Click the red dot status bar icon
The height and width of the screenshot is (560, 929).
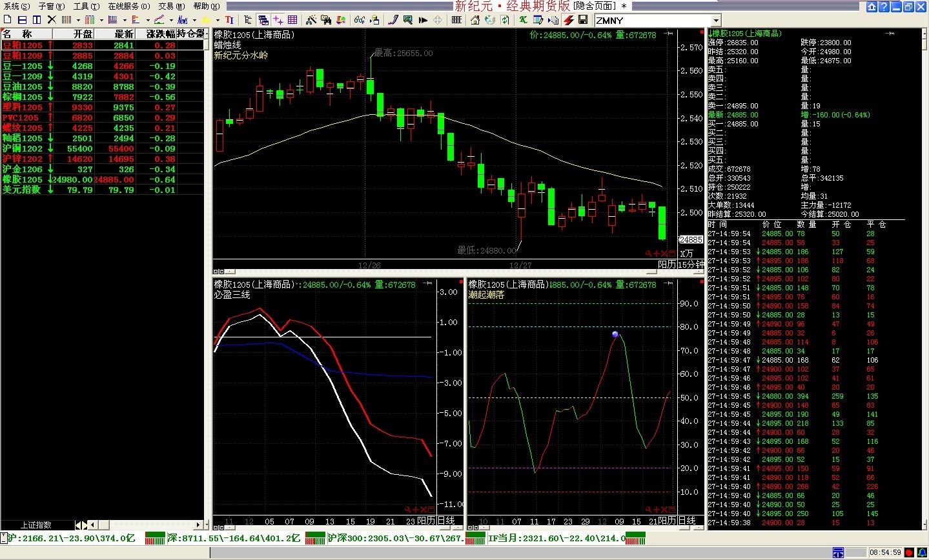[909, 553]
